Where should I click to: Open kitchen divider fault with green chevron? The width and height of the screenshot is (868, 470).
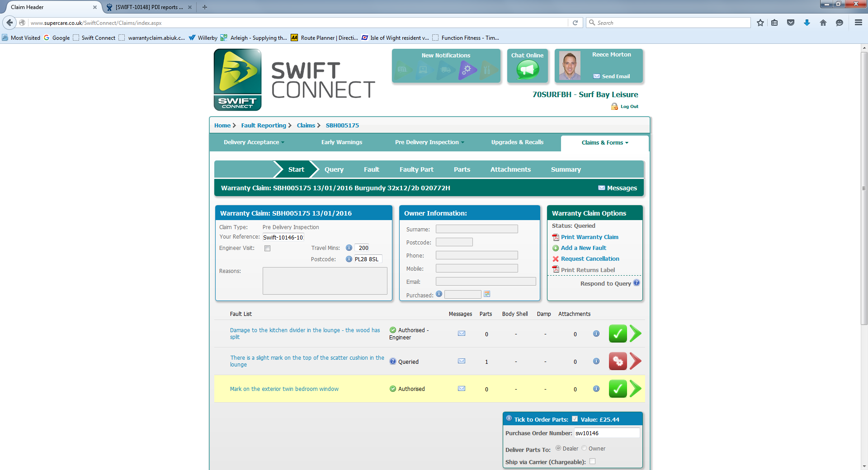point(636,334)
